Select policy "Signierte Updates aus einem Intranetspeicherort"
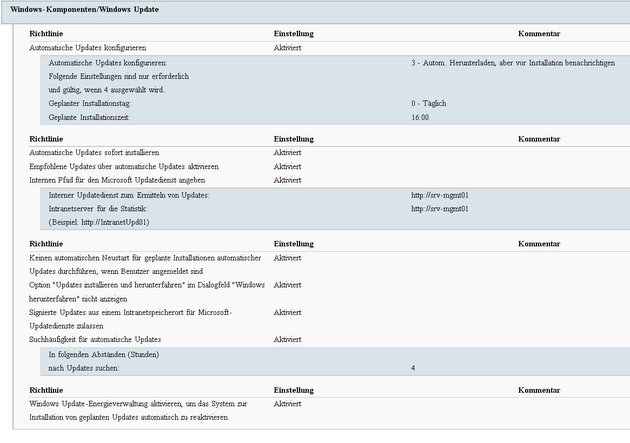This screenshot has width=630, height=443. point(130,319)
